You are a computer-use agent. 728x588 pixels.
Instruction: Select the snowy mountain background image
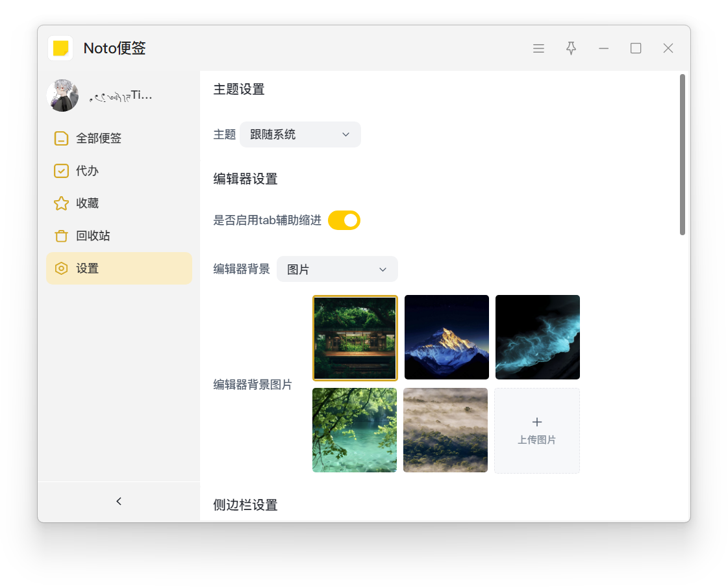pyautogui.click(x=446, y=337)
